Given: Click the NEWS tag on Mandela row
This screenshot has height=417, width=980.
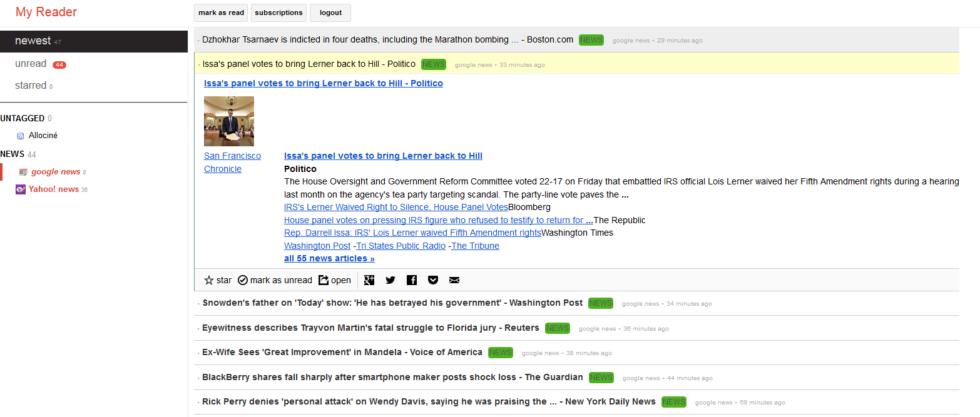Looking at the screenshot, I should pos(501,353).
